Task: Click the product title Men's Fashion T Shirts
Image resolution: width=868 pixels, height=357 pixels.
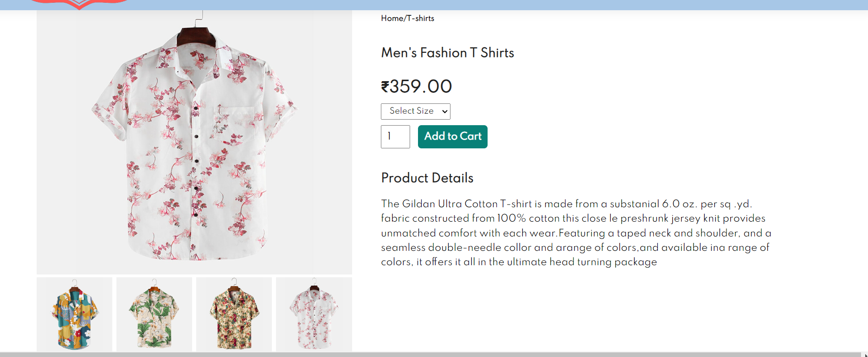Action: click(x=447, y=53)
